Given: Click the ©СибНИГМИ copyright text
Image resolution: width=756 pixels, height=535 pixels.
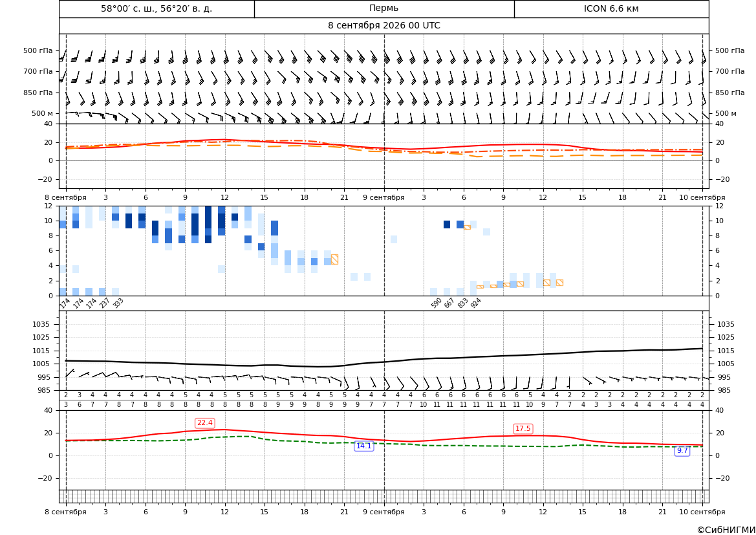Looking at the screenshot, I should click(x=726, y=530).
